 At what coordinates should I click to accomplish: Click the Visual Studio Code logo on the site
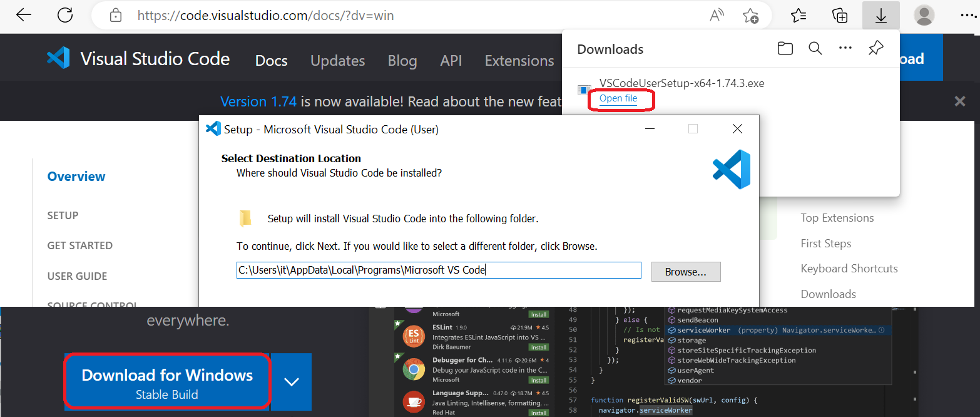(58, 58)
